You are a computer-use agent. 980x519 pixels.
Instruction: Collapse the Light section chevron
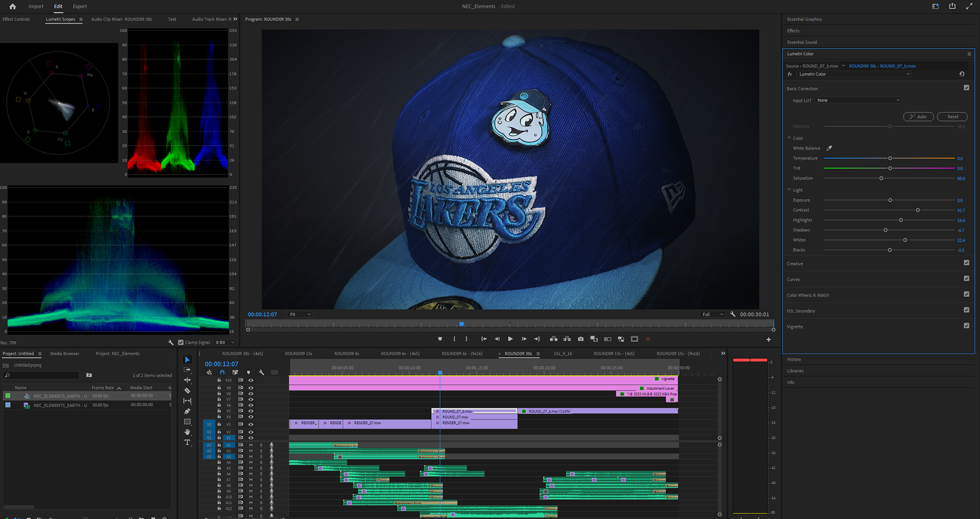point(789,190)
